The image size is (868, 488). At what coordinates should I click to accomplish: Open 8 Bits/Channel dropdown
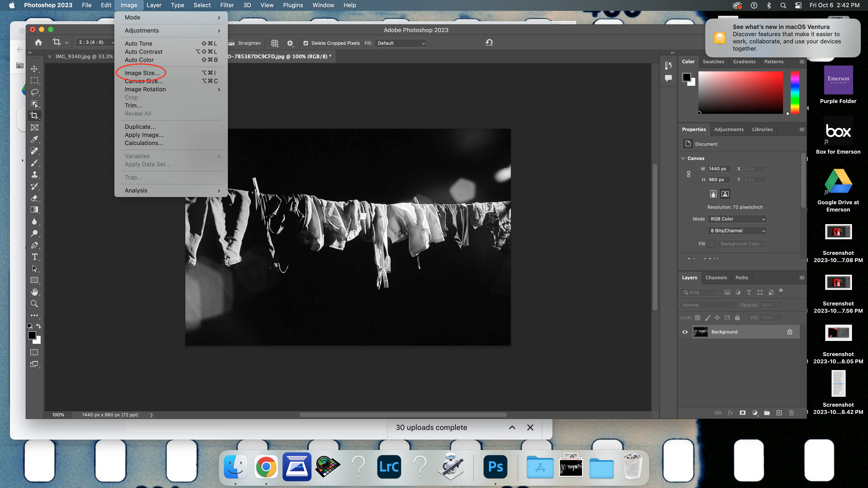[x=737, y=231]
